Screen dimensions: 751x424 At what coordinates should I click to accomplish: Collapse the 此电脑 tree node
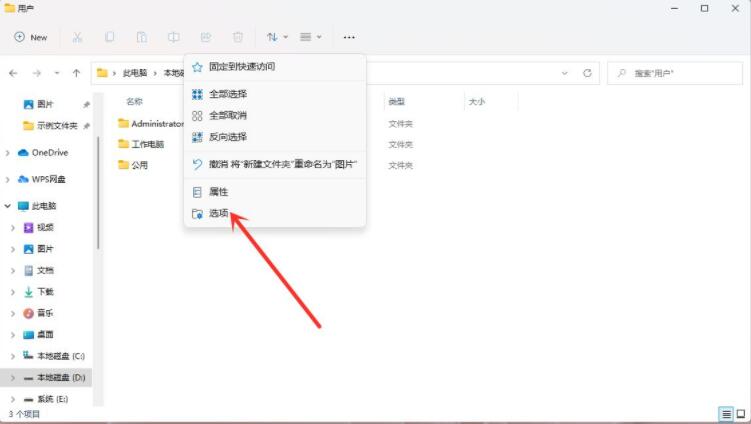pos(8,206)
